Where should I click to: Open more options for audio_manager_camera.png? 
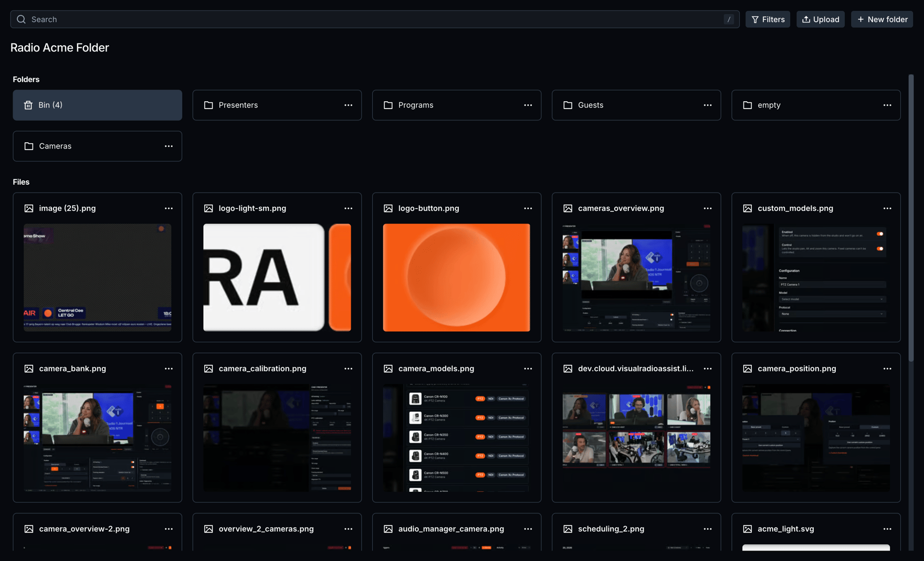click(528, 529)
